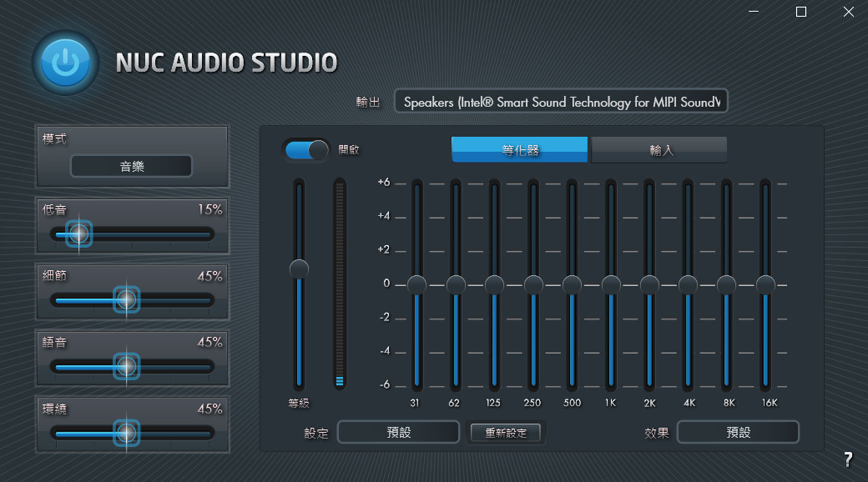Click the 細節 detail slider handle

point(128,301)
